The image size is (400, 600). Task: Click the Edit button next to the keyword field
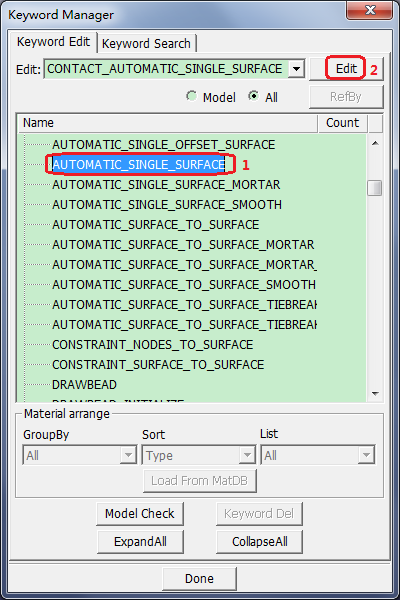click(x=346, y=69)
